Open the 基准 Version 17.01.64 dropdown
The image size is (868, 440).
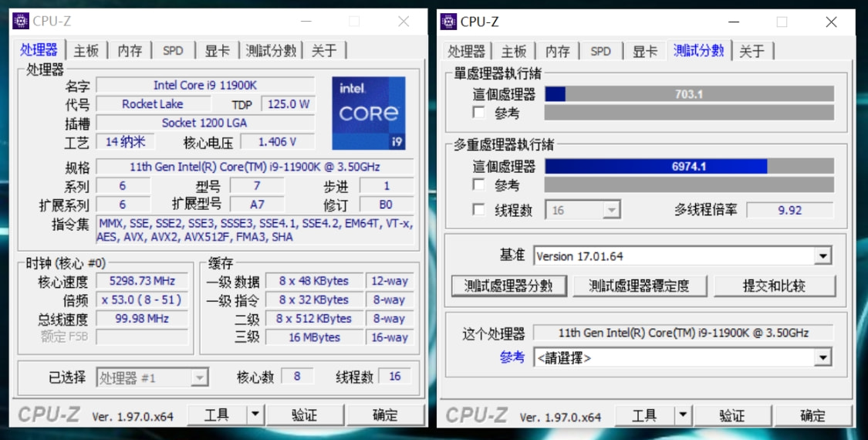point(822,256)
